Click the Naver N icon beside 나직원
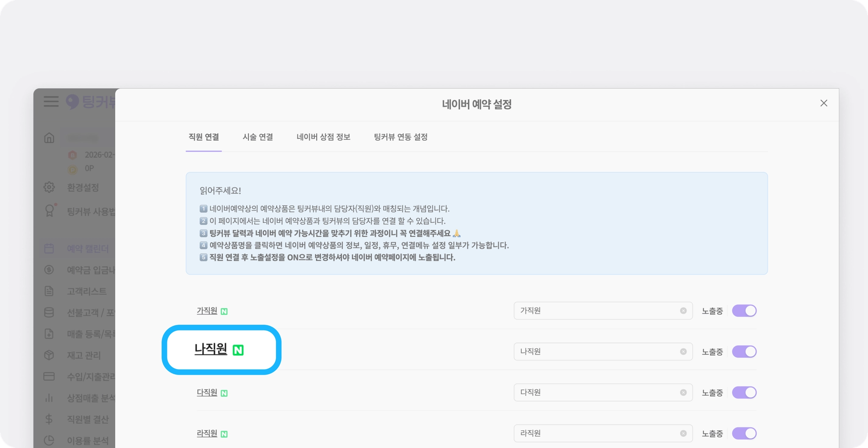The width and height of the screenshot is (868, 448). 238,350
